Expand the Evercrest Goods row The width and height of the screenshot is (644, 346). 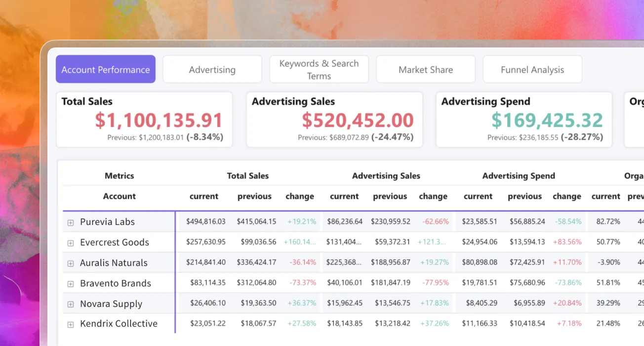coord(71,243)
